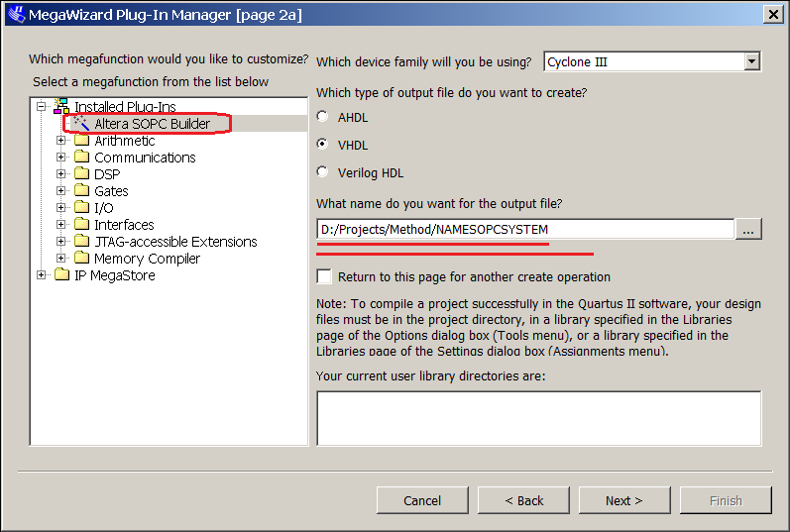The height and width of the screenshot is (532, 790).
Task: Click the output file name field
Action: pyautogui.click(x=525, y=229)
